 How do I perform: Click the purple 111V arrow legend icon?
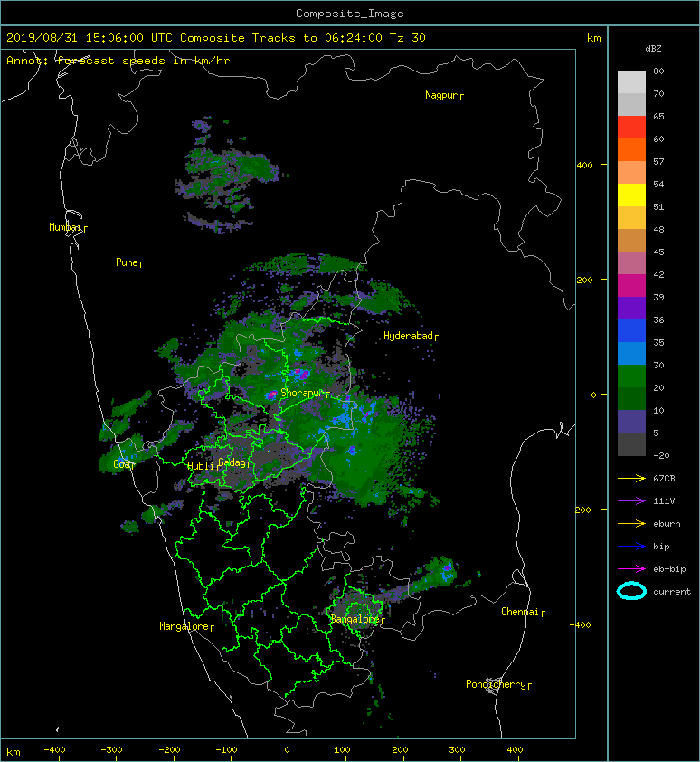631,501
